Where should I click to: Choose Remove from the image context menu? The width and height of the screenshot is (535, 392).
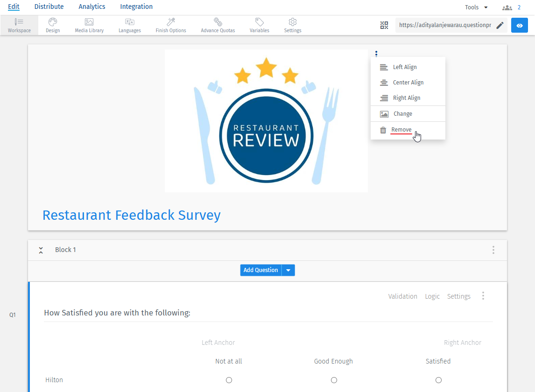401,130
